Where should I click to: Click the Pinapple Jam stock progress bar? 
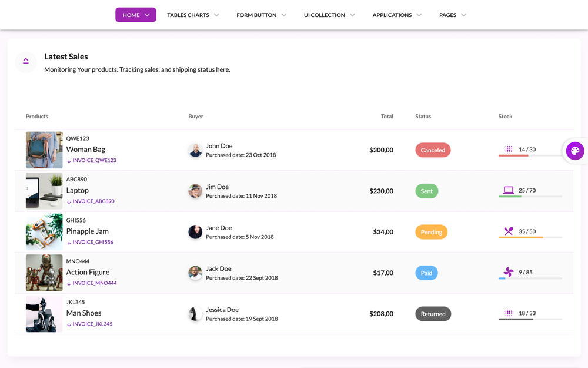[x=530, y=237]
